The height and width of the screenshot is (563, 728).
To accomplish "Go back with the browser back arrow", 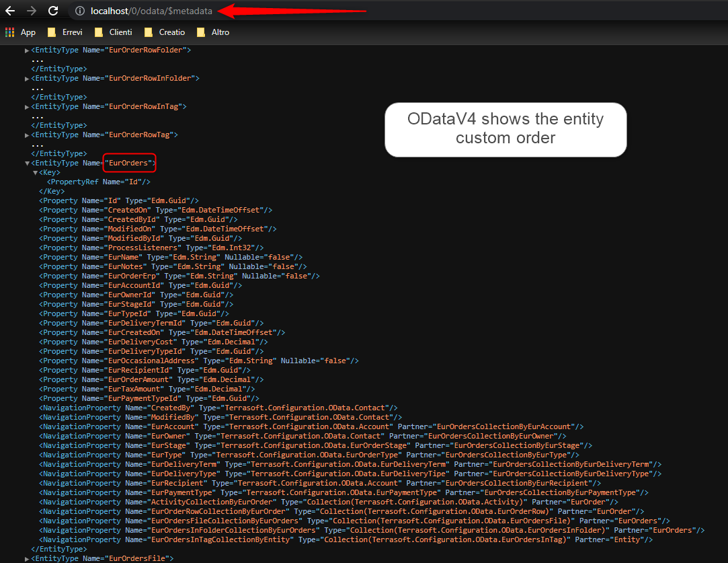I will click(10, 11).
